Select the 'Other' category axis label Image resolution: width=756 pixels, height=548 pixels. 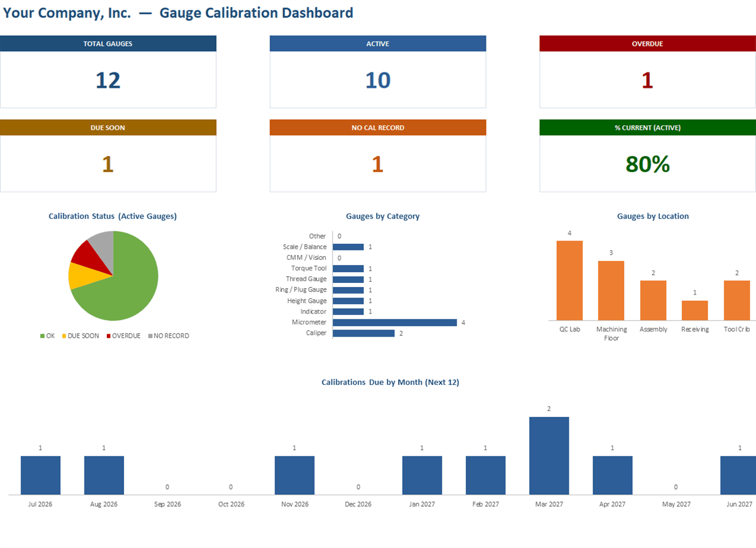click(317, 236)
